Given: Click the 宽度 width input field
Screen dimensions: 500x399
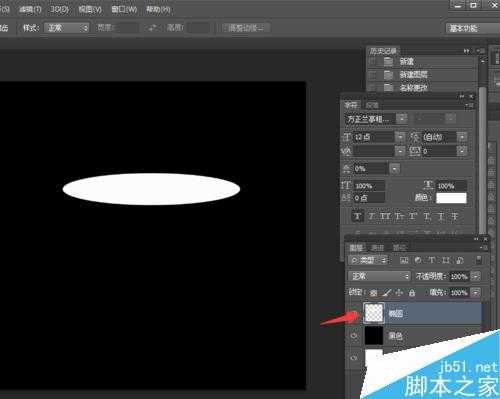Looking at the screenshot, I should (x=127, y=28).
